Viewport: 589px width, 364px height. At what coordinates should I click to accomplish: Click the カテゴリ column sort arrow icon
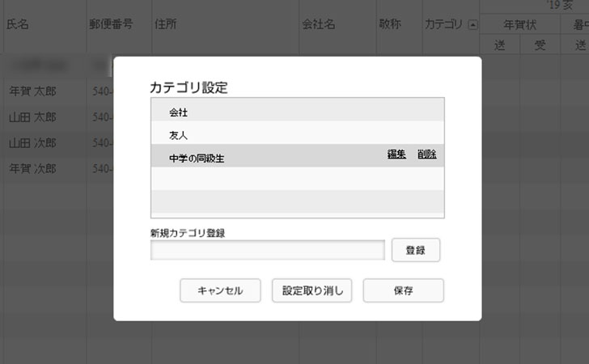473,25
